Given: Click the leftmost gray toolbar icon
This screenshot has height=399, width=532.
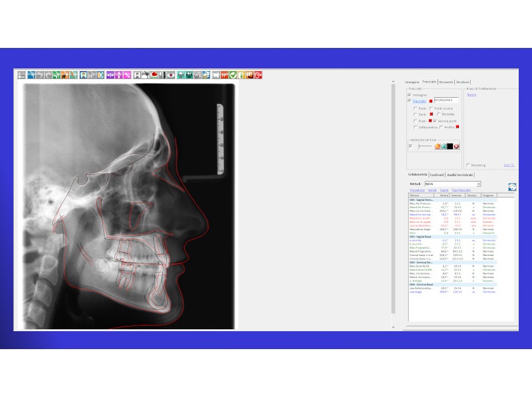Looking at the screenshot, I should pyautogui.click(x=21, y=75).
